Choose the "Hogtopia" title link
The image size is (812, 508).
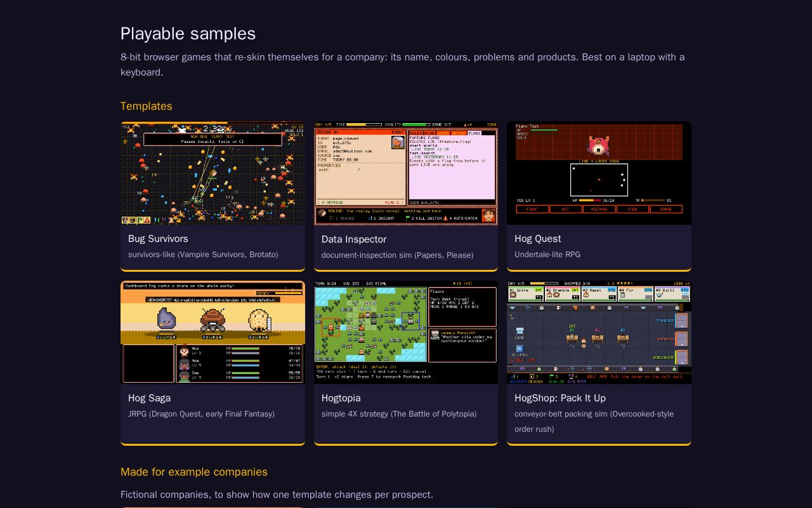tap(341, 398)
